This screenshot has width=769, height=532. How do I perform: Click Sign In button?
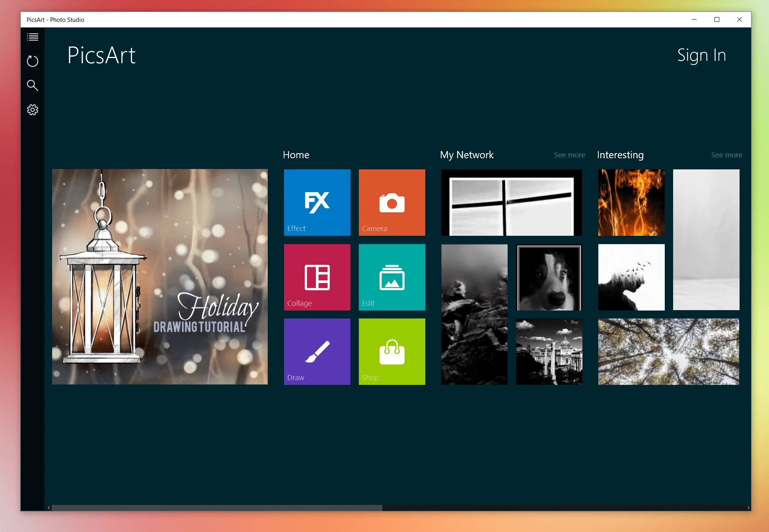point(701,55)
